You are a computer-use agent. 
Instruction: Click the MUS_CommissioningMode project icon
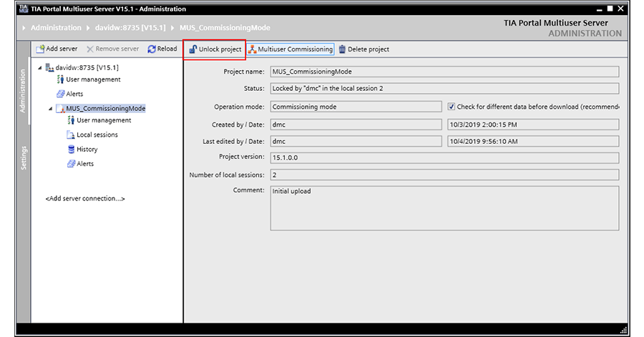coord(60,108)
